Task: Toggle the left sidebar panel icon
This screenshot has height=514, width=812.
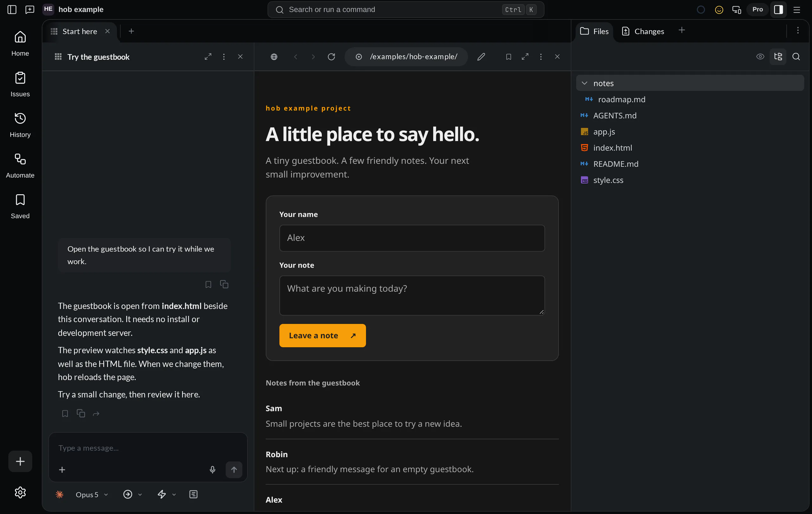Action: [x=12, y=10]
